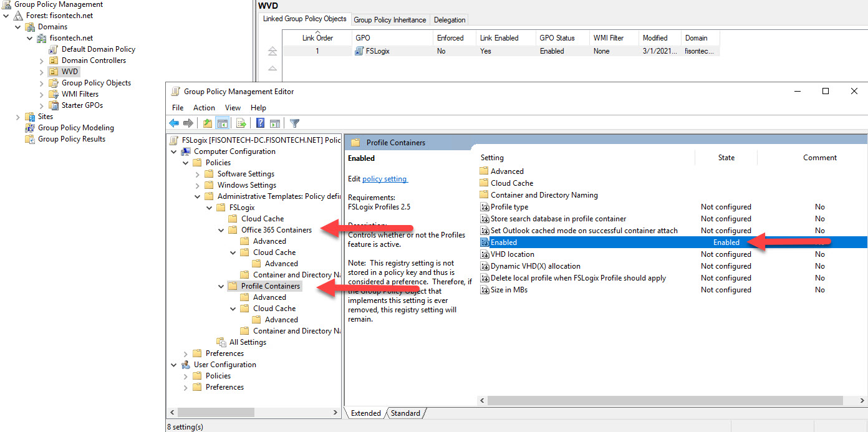Select WVD in the Group Policy Management tree
This screenshot has width=868, height=432.
70,72
